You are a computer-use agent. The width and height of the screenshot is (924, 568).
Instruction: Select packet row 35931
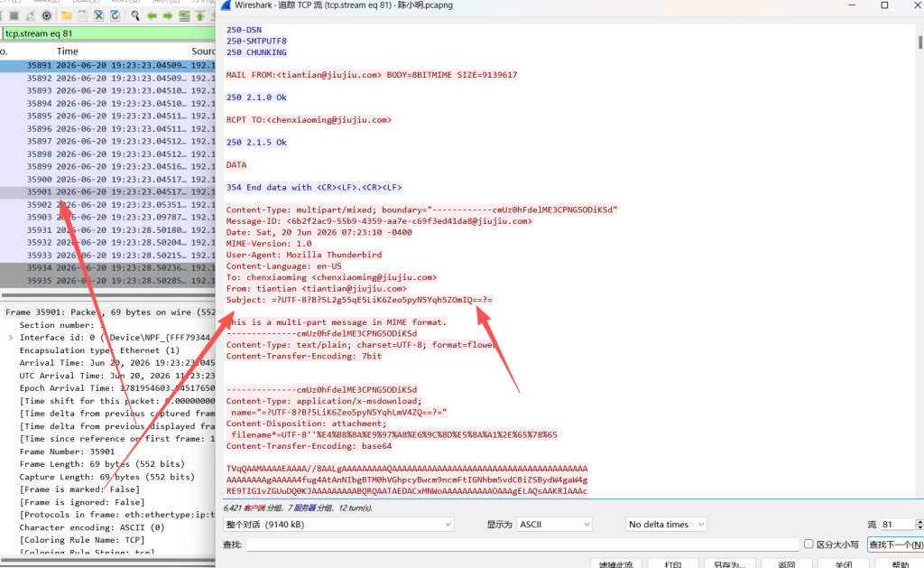coord(107,230)
